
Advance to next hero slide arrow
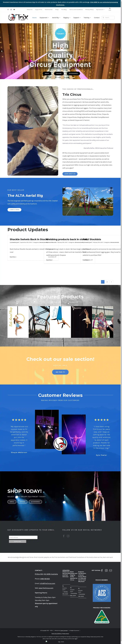pyautogui.click(x=119, y=51)
